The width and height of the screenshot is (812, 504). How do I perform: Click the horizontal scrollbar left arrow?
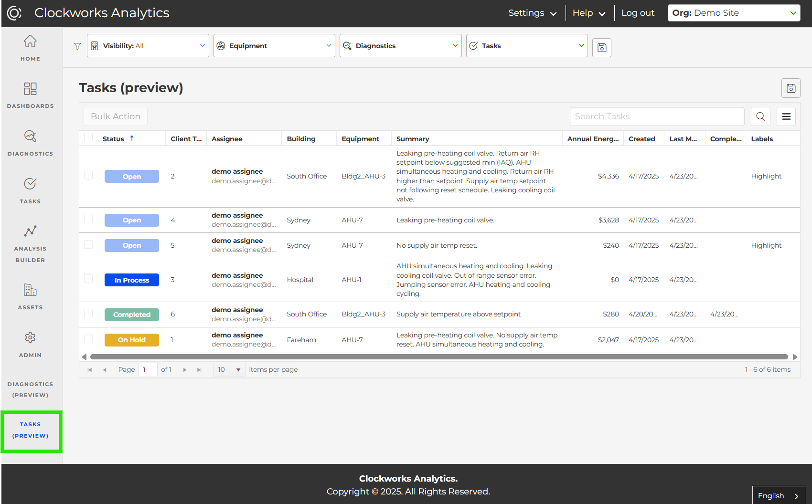(85, 357)
